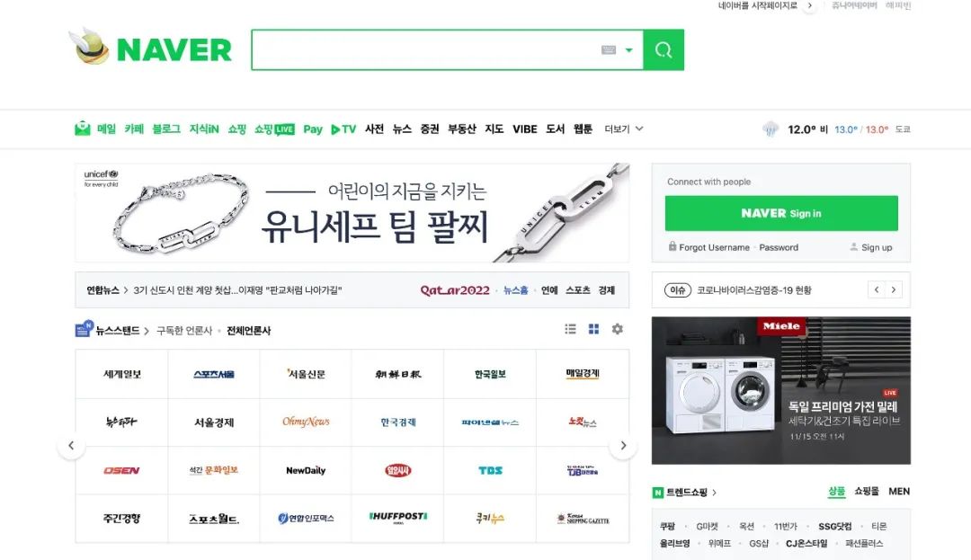Click the NAVER Sign in button

pyautogui.click(x=781, y=213)
